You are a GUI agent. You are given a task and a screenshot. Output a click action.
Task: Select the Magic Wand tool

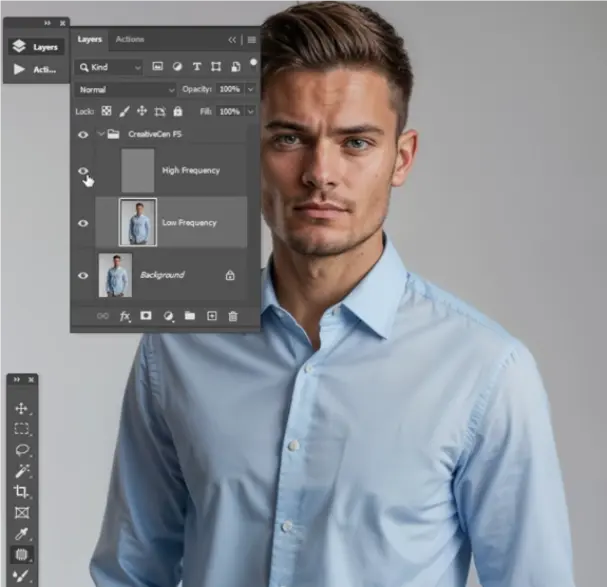pos(22,471)
